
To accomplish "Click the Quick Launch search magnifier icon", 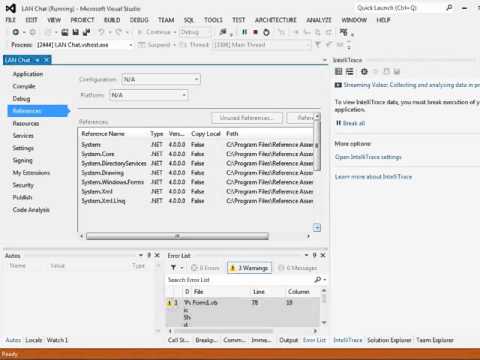I will 449,7.
